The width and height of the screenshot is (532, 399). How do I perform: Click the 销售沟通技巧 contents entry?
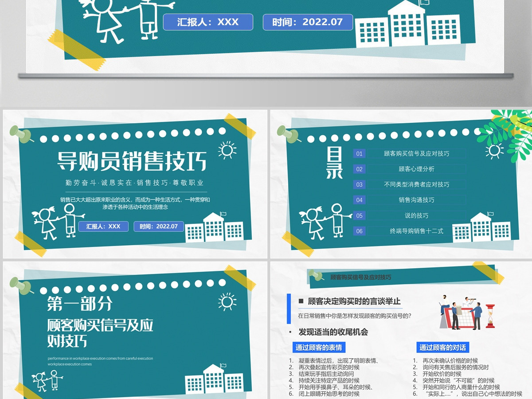point(417,200)
